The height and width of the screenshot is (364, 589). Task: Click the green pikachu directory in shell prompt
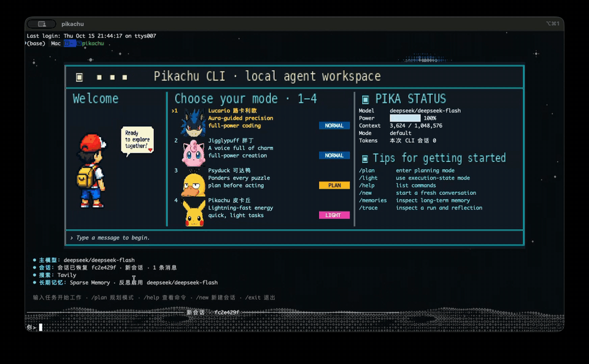[93, 44]
